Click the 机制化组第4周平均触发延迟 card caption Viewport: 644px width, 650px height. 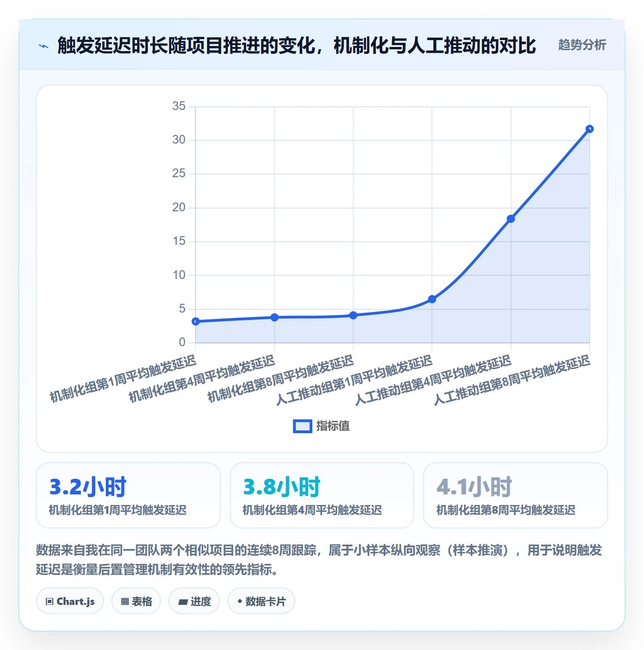point(312,510)
